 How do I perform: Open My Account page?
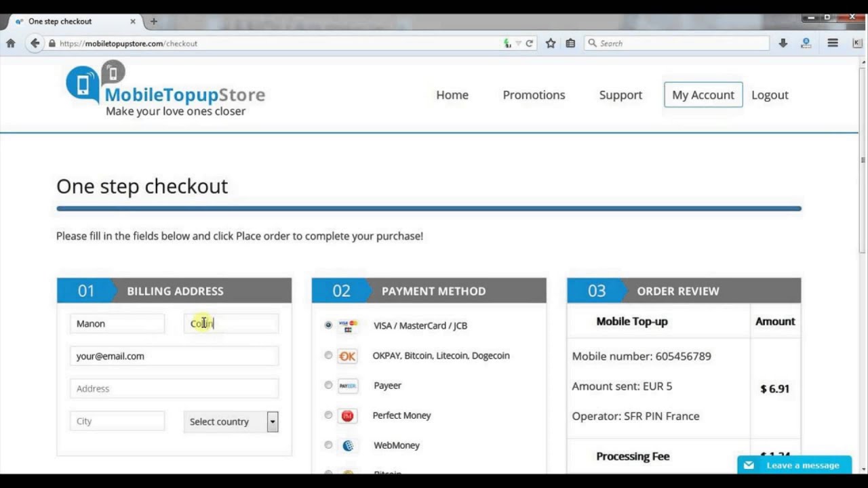pyautogui.click(x=703, y=95)
